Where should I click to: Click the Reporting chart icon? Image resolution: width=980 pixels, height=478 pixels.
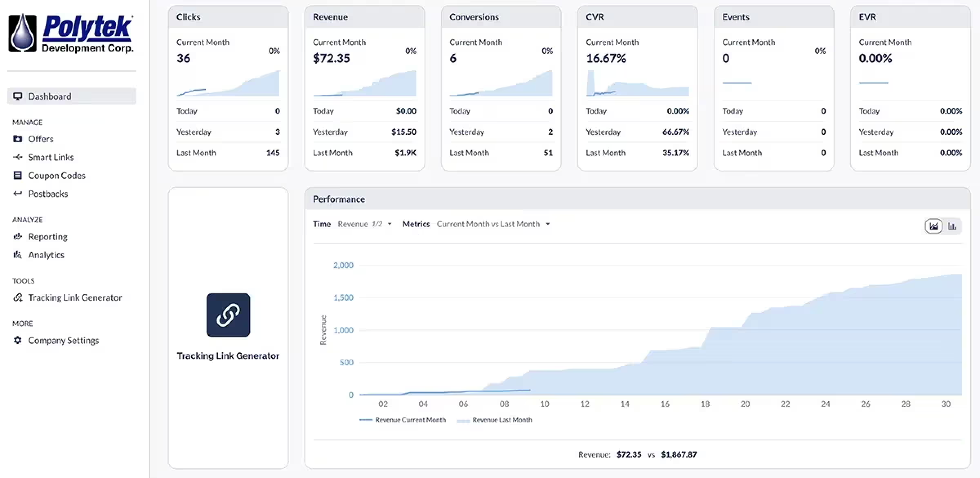(18, 237)
